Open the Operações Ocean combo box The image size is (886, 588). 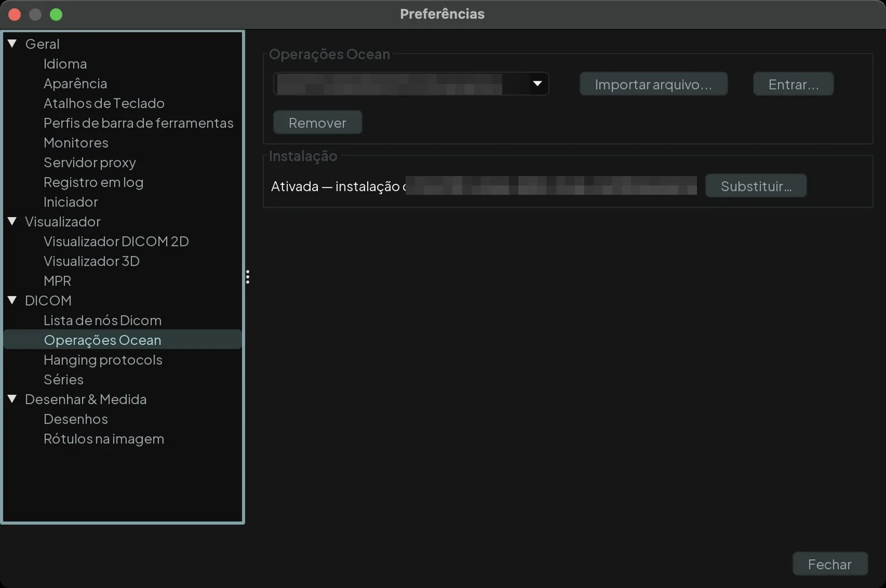pyautogui.click(x=411, y=84)
